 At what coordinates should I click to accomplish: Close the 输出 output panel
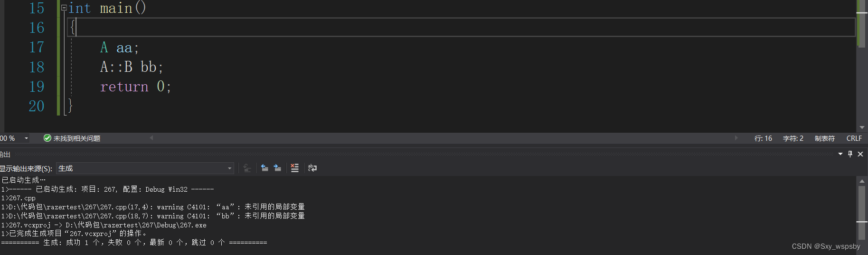coord(860,154)
